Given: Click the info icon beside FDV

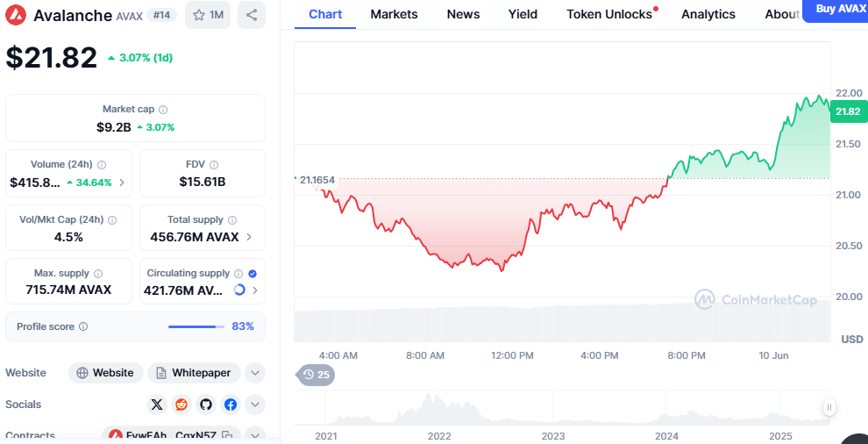Looking at the screenshot, I should click(x=214, y=165).
